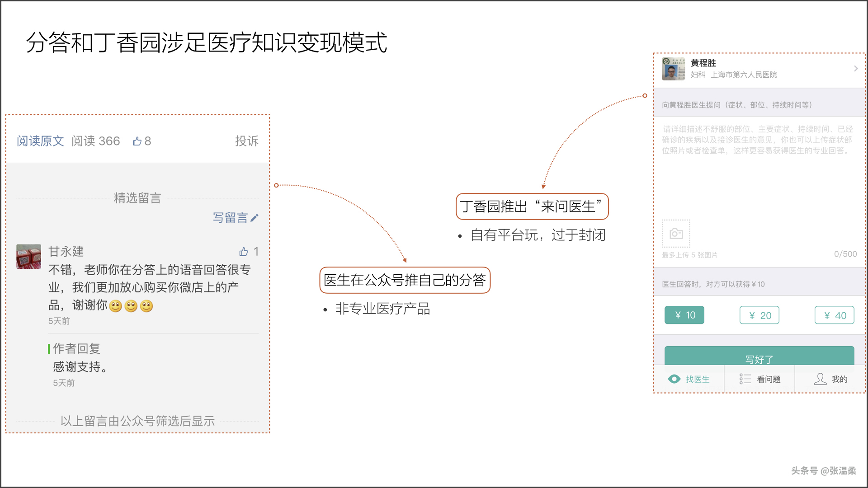
Task: Tap the eye icon on the 找医生 tab
Action: point(674,379)
